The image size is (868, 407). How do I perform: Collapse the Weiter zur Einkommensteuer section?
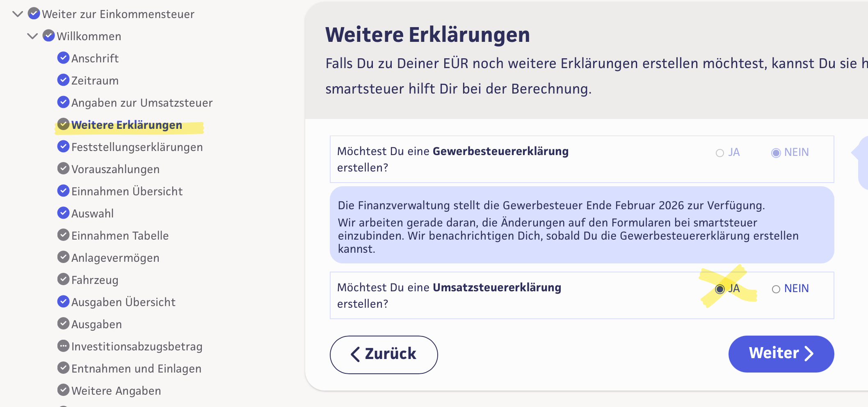point(18,14)
